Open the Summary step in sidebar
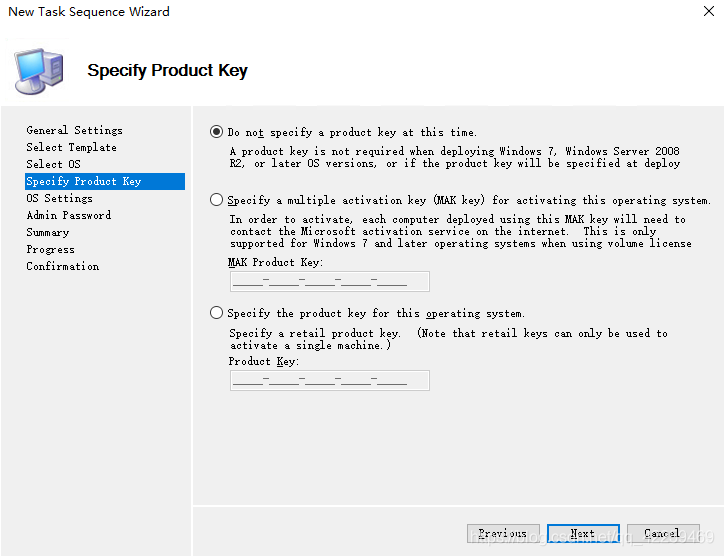The width and height of the screenshot is (724, 556). point(47,232)
